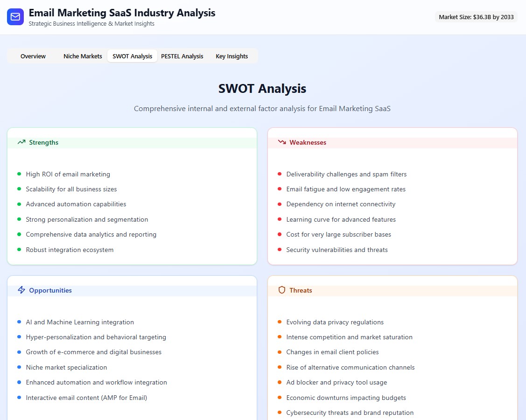Click 'Interactive email content (AMP for Email)'
The height and width of the screenshot is (420, 526).
(x=86, y=398)
